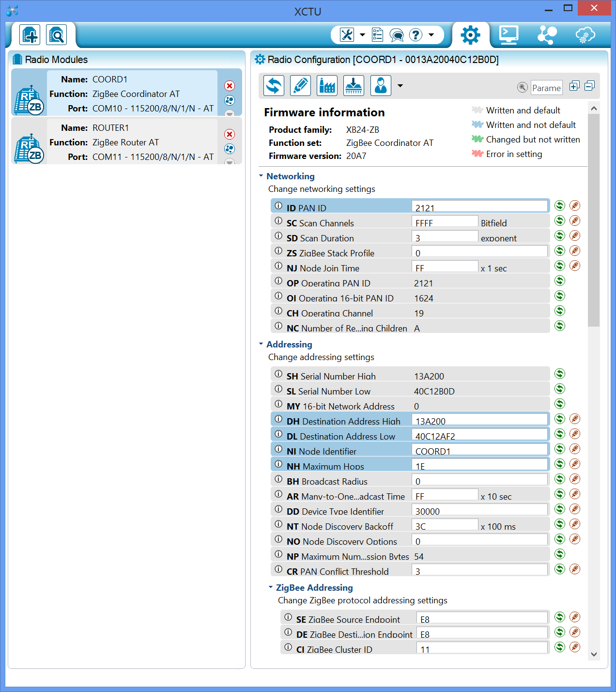This screenshot has width=616, height=692.
Task: Collapse the Networking section
Action: point(261,176)
